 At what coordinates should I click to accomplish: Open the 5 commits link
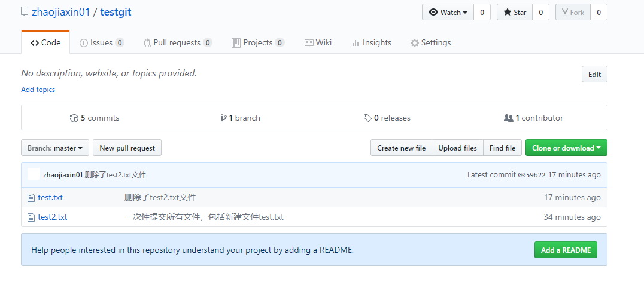(x=95, y=118)
